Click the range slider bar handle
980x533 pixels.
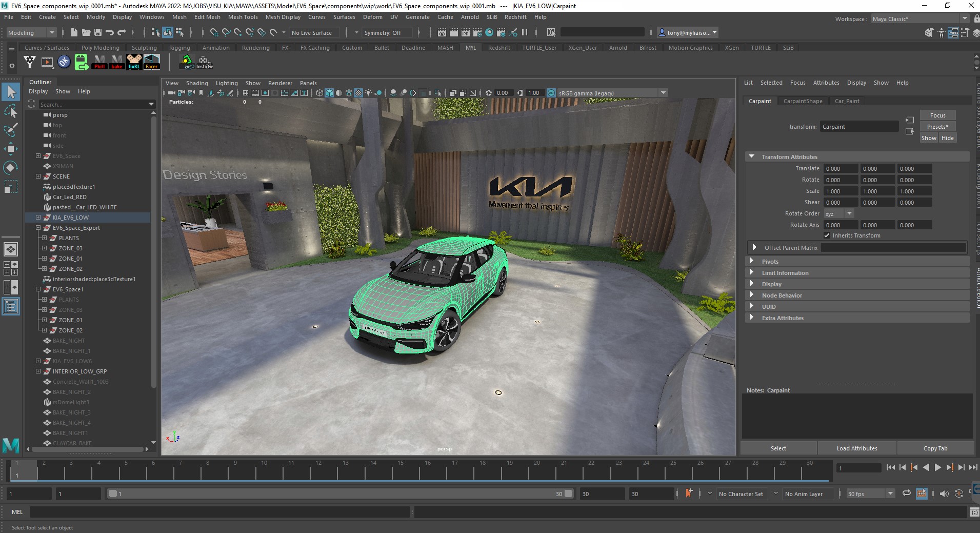[x=341, y=493]
